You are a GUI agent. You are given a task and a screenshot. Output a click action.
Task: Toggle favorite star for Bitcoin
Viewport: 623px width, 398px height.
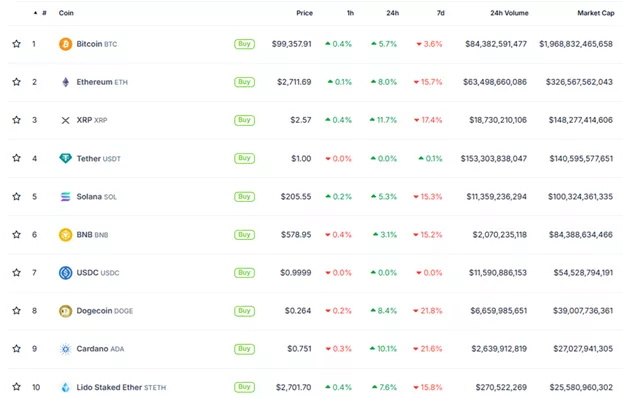[x=16, y=44]
